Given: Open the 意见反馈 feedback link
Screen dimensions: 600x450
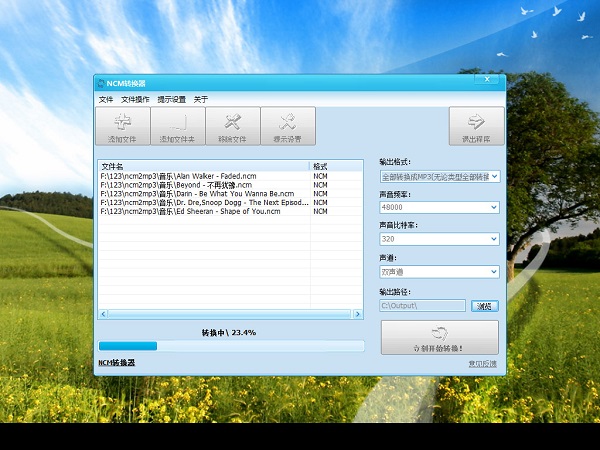Looking at the screenshot, I should pyautogui.click(x=482, y=363).
